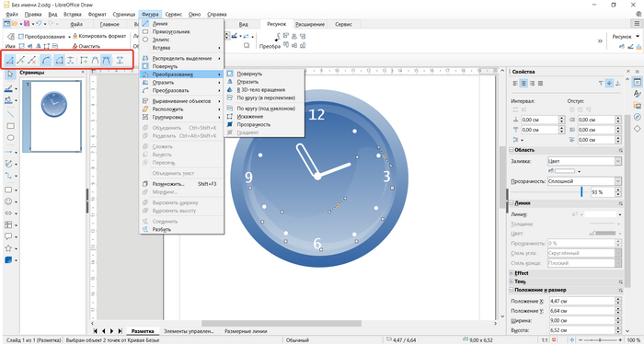This screenshot has height=344, width=644.
Task: Click the Stars and Banners tool
Action: [8, 248]
